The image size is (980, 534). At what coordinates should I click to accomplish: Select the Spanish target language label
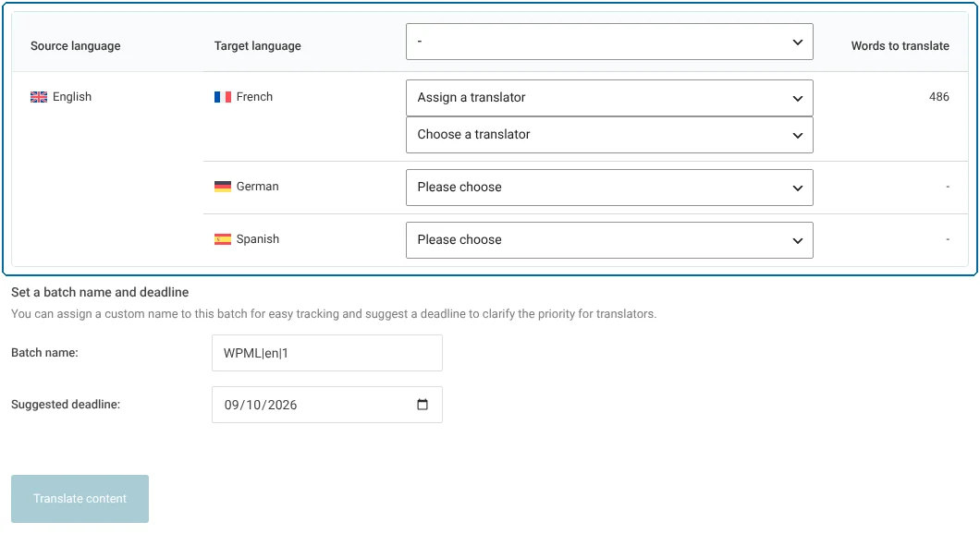pos(258,239)
